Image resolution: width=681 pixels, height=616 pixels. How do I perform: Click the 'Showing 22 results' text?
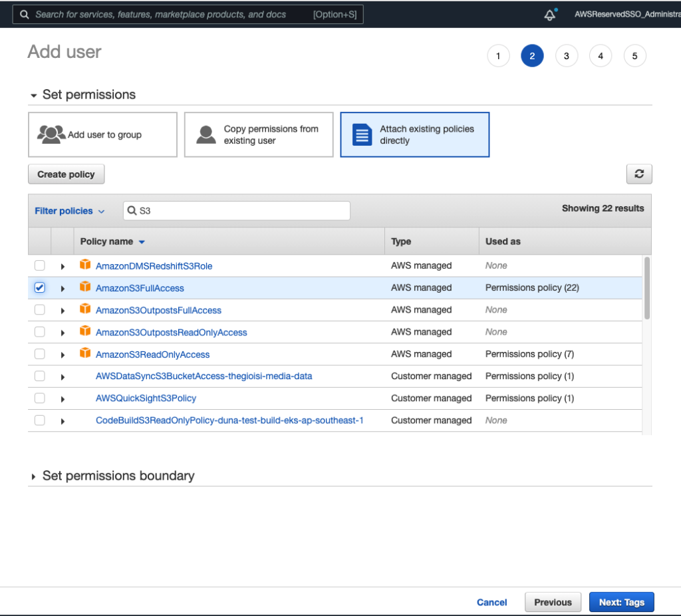click(603, 208)
